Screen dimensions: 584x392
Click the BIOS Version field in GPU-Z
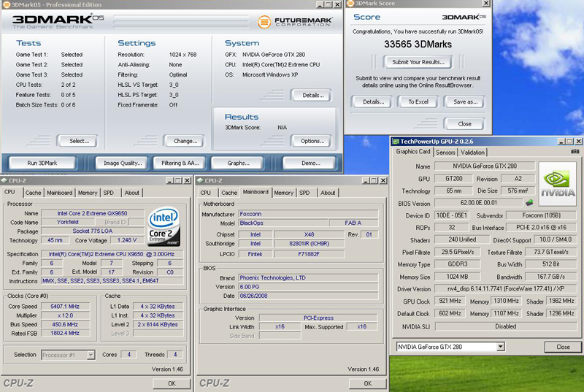[x=479, y=203]
